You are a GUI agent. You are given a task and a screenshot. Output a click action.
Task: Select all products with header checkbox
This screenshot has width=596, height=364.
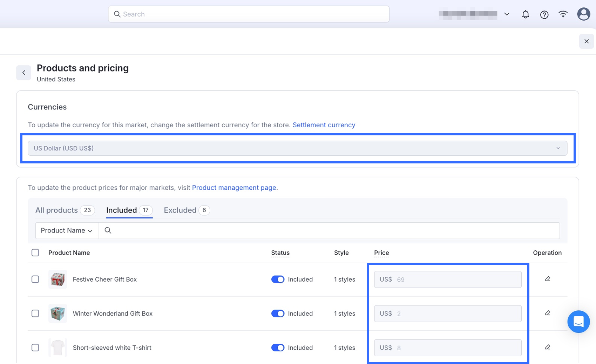(x=35, y=253)
